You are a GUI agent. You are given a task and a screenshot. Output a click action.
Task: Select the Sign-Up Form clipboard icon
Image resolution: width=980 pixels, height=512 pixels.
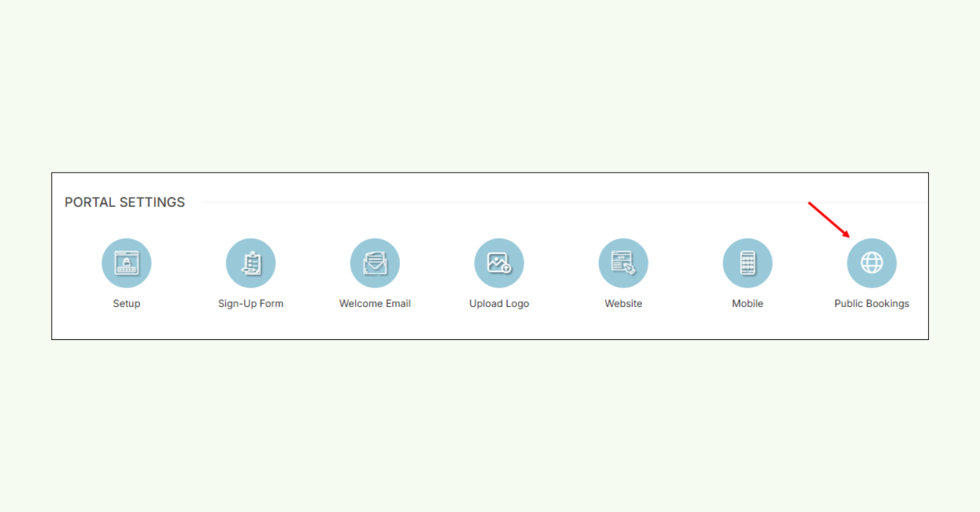[x=251, y=263]
